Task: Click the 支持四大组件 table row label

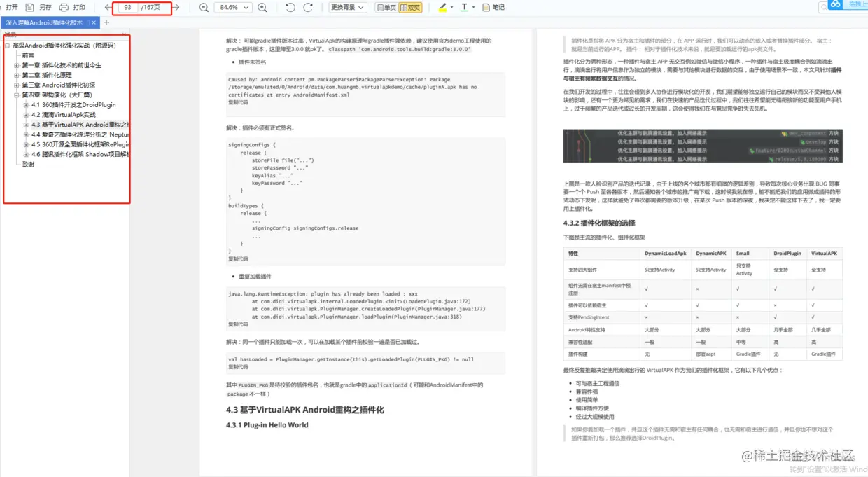Action: [x=582, y=270]
